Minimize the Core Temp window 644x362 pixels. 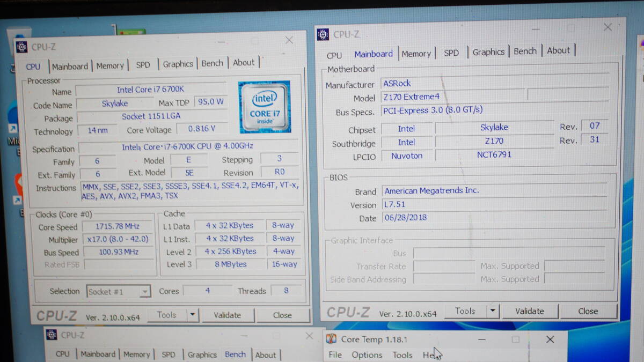[482, 339]
